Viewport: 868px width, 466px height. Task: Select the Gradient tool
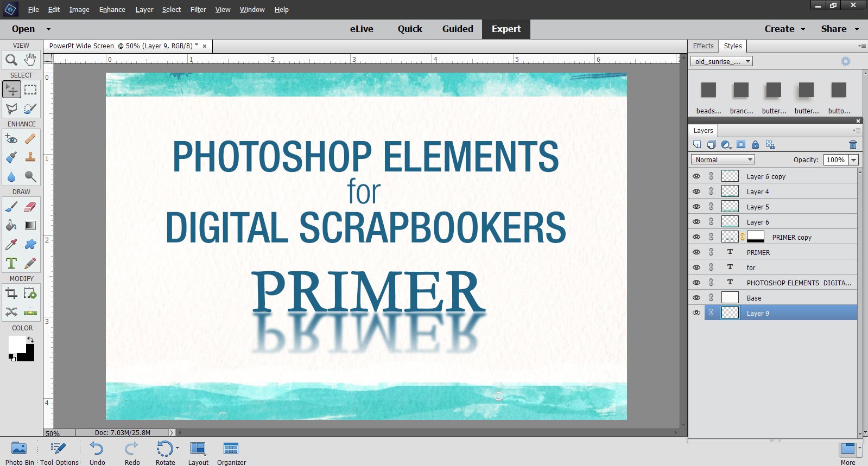point(30,225)
